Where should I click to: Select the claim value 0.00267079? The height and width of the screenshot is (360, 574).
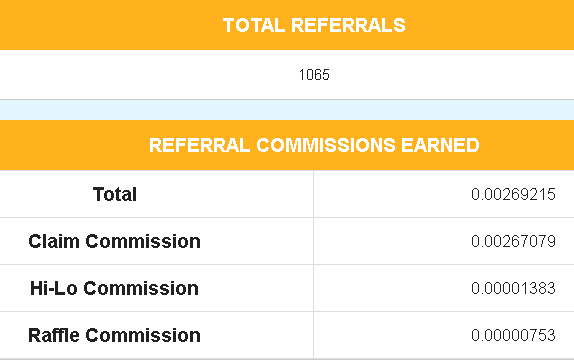coord(513,241)
